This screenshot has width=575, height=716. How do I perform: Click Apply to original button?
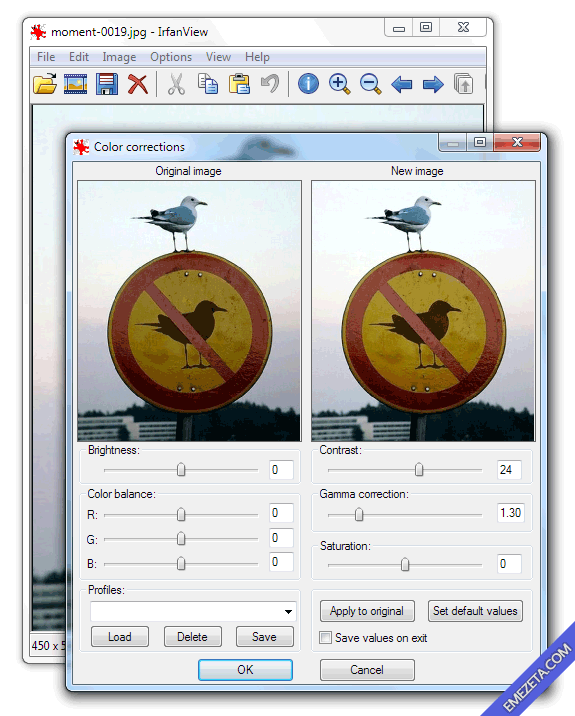367,611
